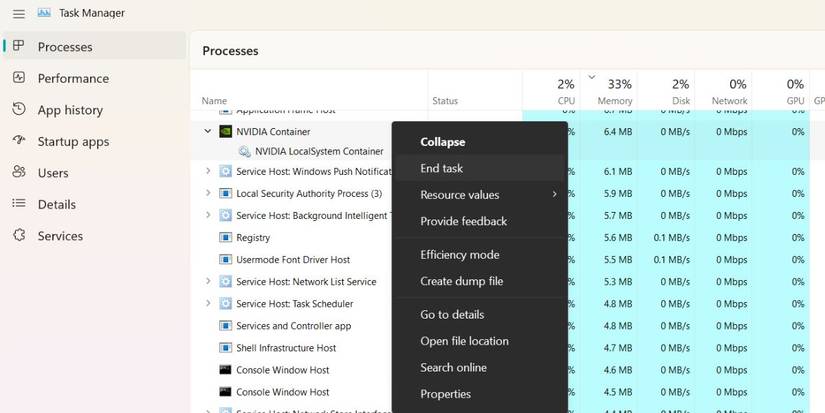Open Performance via its sidebar icon
Viewport: 825px width, 413px height.
tap(18, 78)
